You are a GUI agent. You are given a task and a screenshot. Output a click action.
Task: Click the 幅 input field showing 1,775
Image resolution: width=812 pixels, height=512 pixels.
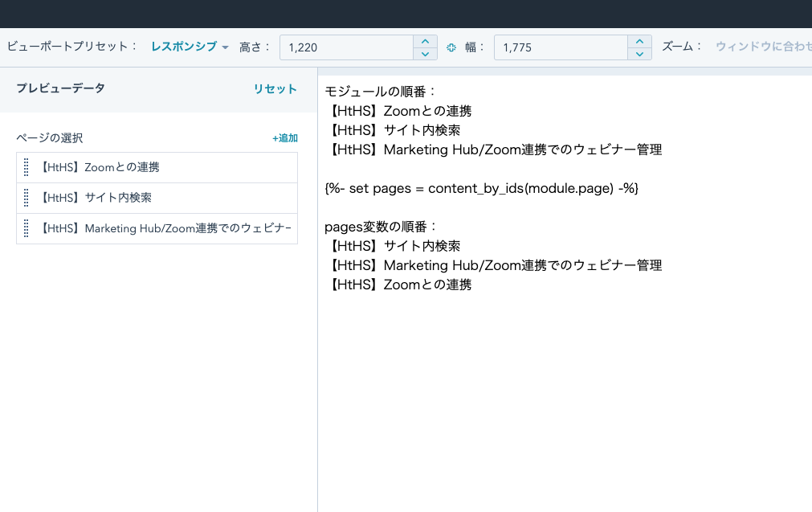[x=560, y=47]
